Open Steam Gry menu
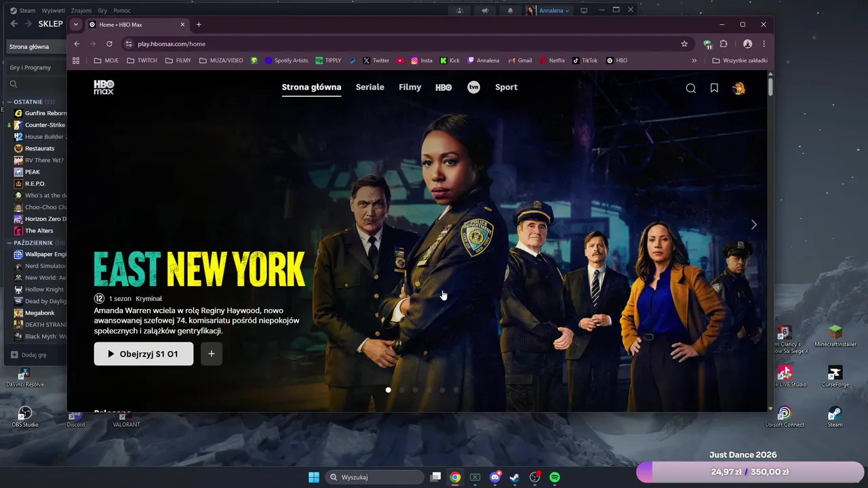This screenshot has height=488, width=868. pos(102,10)
